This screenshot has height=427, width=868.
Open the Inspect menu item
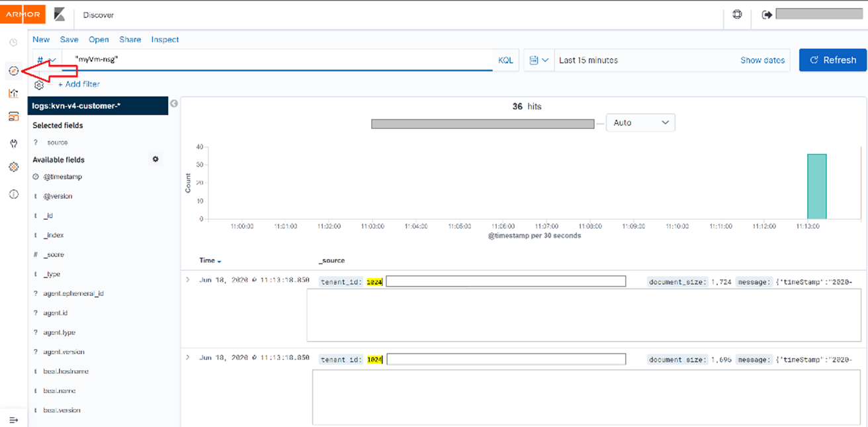point(165,40)
